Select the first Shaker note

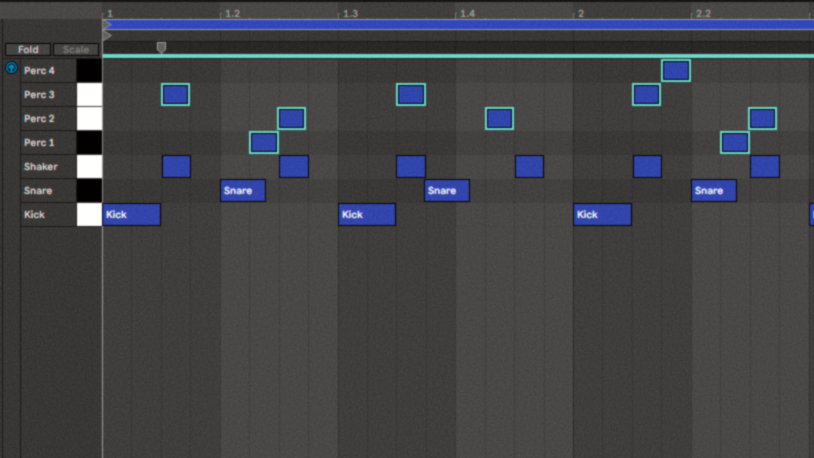click(x=177, y=167)
